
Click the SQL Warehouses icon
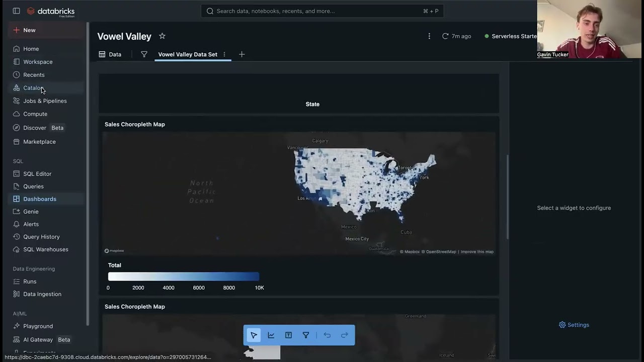click(17, 249)
